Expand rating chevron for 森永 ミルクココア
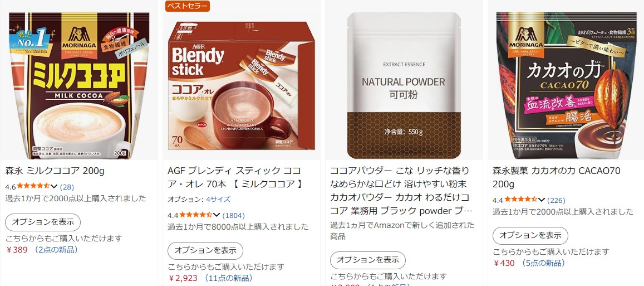Viewport: 644px width, 286px height. point(54,187)
